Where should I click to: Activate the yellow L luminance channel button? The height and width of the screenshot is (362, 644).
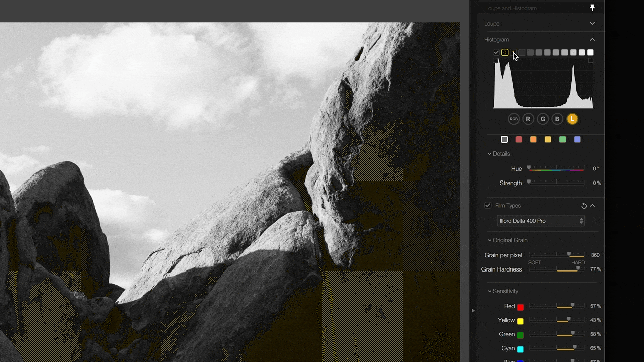click(x=572, y=119)
